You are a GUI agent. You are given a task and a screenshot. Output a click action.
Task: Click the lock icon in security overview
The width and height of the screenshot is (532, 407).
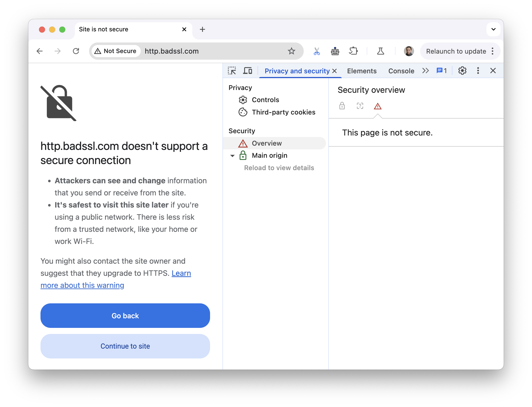coord(342,106)
